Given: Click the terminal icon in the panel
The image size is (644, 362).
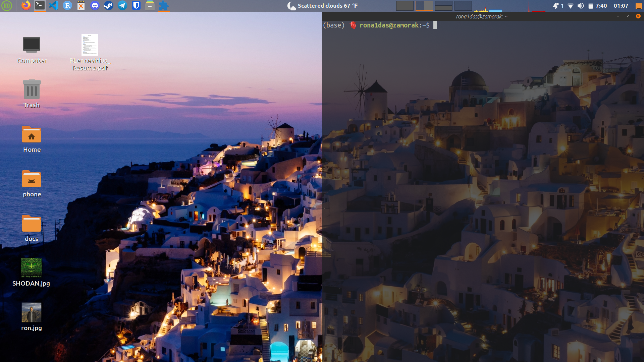Looking at the screenshot, I should tap(40, 6).
